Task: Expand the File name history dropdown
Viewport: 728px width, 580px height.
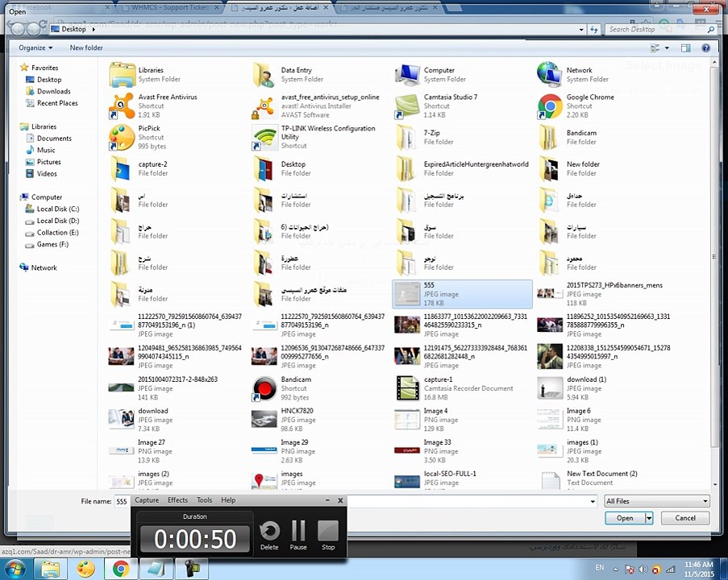Action: (x=593, y=501)
